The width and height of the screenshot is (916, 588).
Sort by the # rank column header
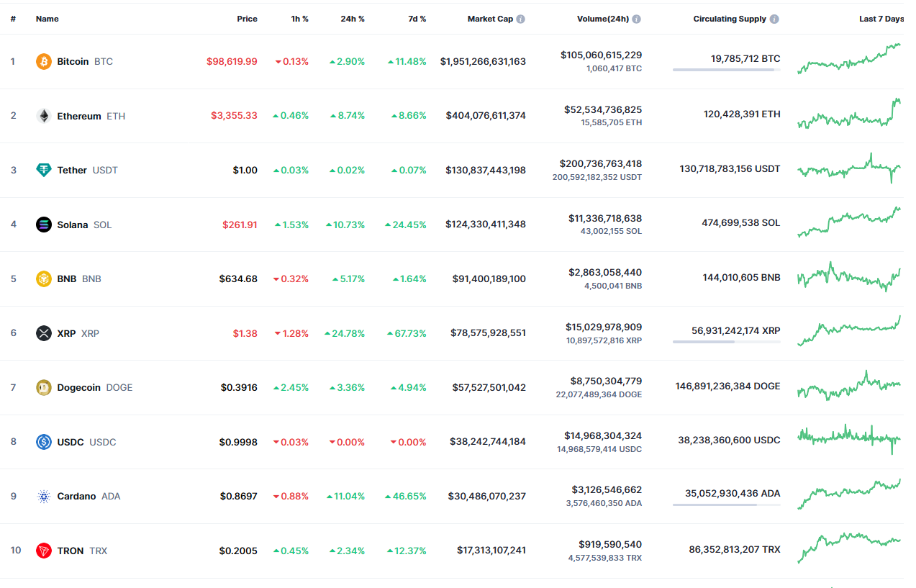pyautogui.click(x=13, y=19)
